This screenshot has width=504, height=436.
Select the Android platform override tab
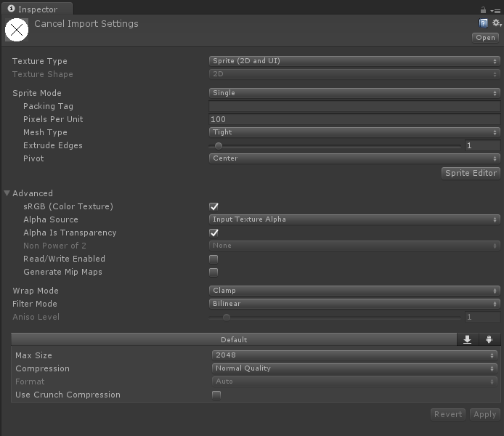click(x=489, y=339)
